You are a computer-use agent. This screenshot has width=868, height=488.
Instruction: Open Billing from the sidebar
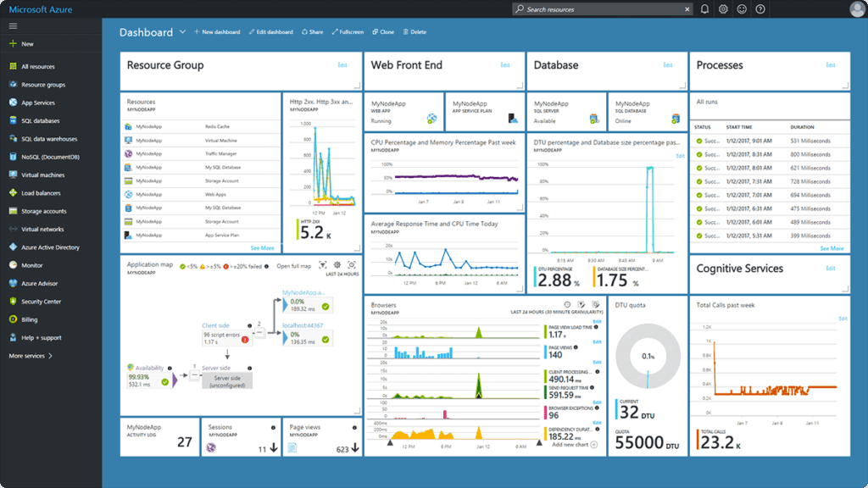point(35,319)
